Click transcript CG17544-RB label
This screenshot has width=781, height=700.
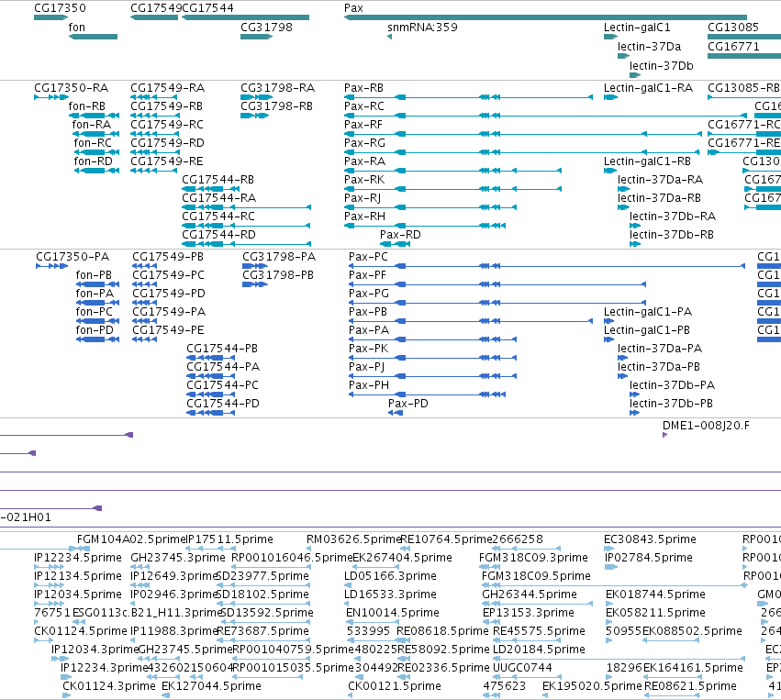pos(218,180)
